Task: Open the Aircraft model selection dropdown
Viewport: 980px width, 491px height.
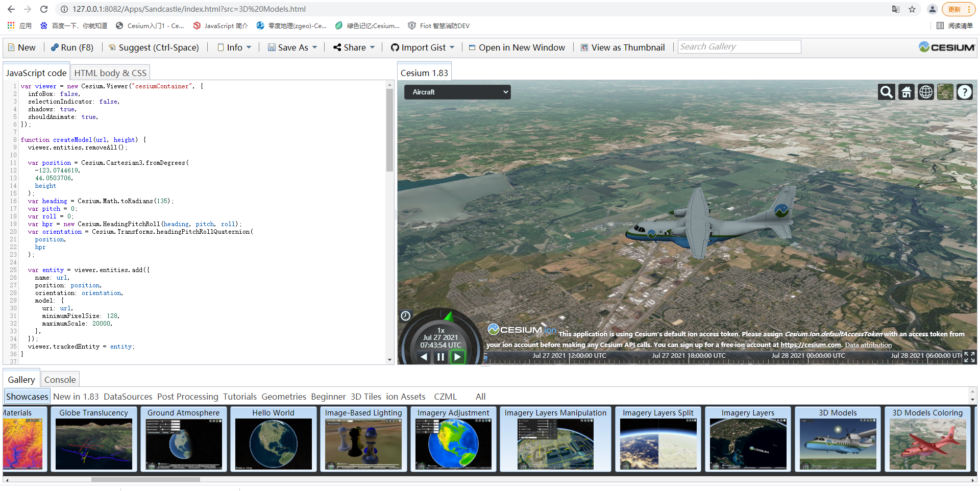Action: tap(457, 92)
